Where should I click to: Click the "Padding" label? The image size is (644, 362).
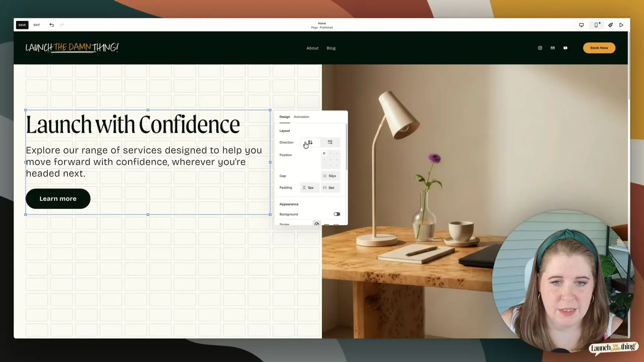[x=286, y=188]
